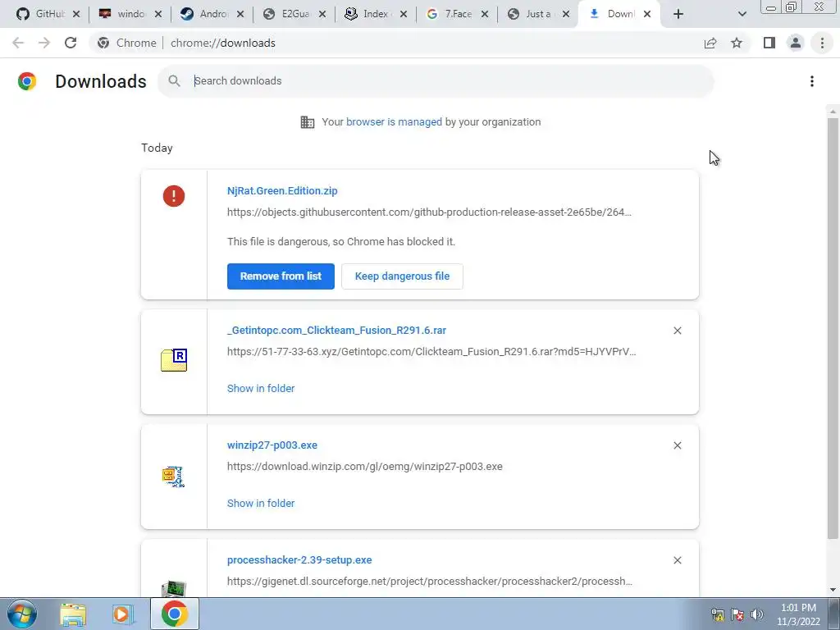
Task: Click the managed organization building icon
Action: point(308,122)
